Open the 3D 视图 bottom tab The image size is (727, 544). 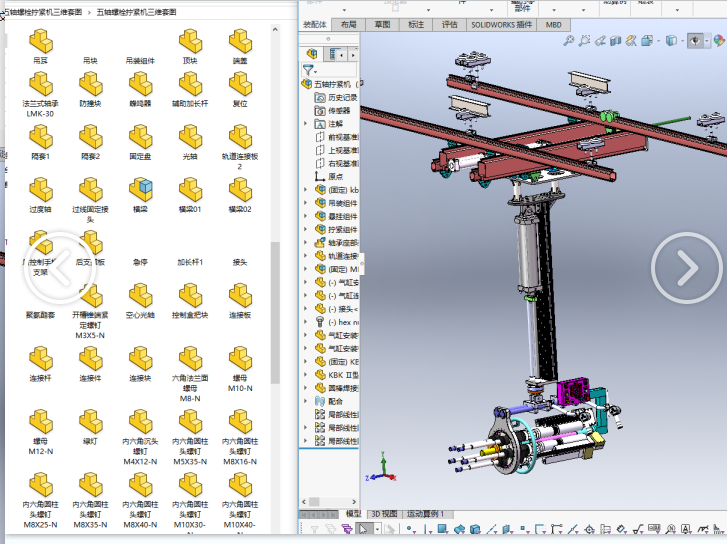[x=384, y=514]
